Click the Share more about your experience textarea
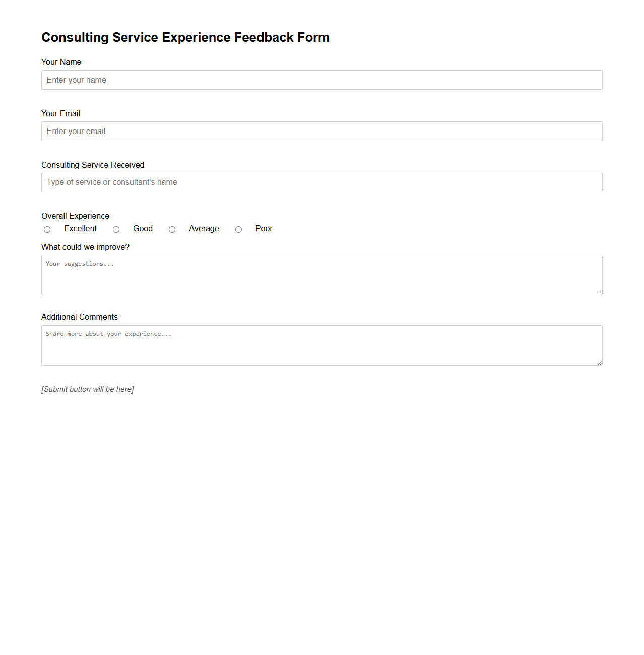The height and width of the screenshot is (655, 644). 321,345
